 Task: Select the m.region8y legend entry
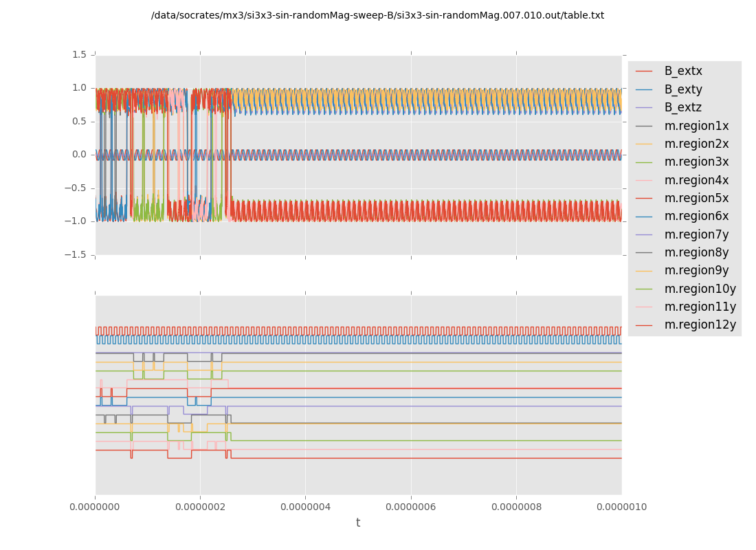(x=696, y=252)
